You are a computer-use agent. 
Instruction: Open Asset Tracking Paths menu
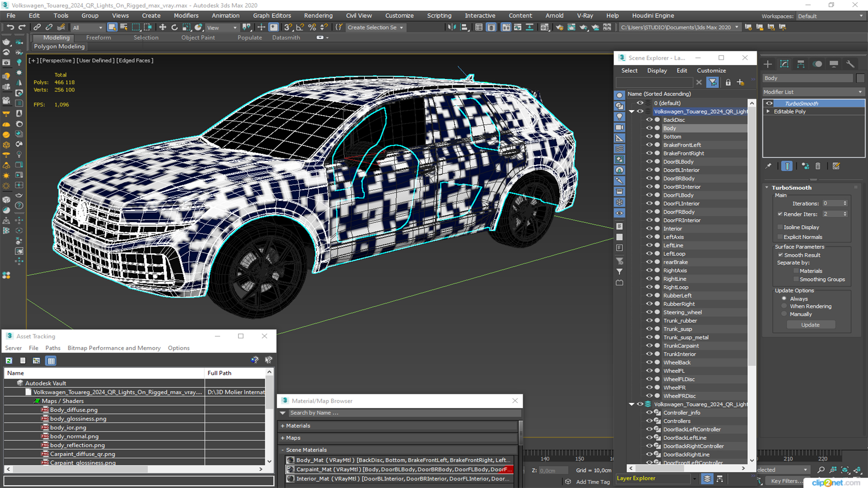53,348
